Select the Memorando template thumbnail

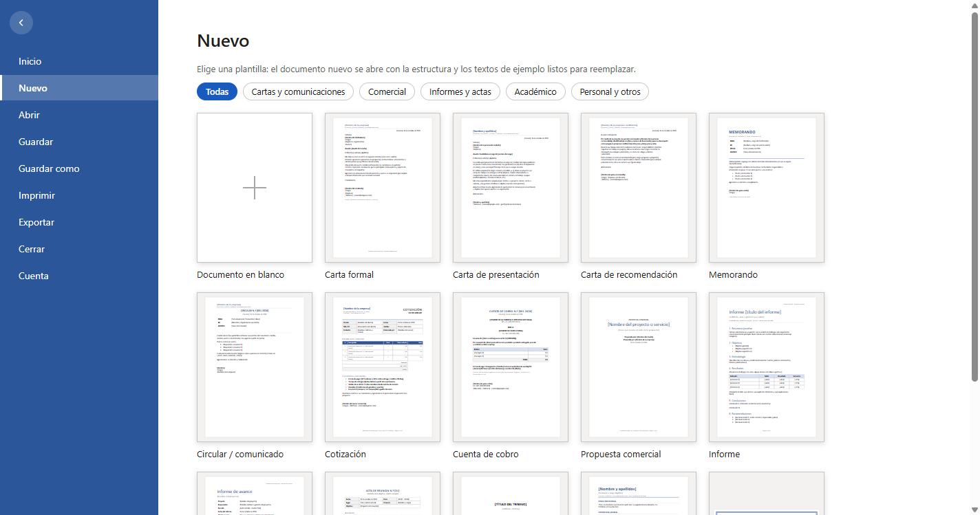[767, 188]
